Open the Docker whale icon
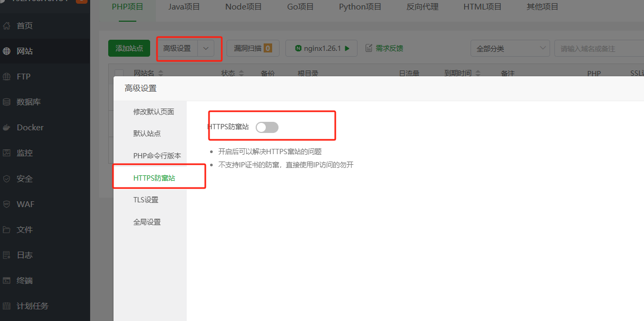Viewport: 644px width, 321px height. click(7, 127)
